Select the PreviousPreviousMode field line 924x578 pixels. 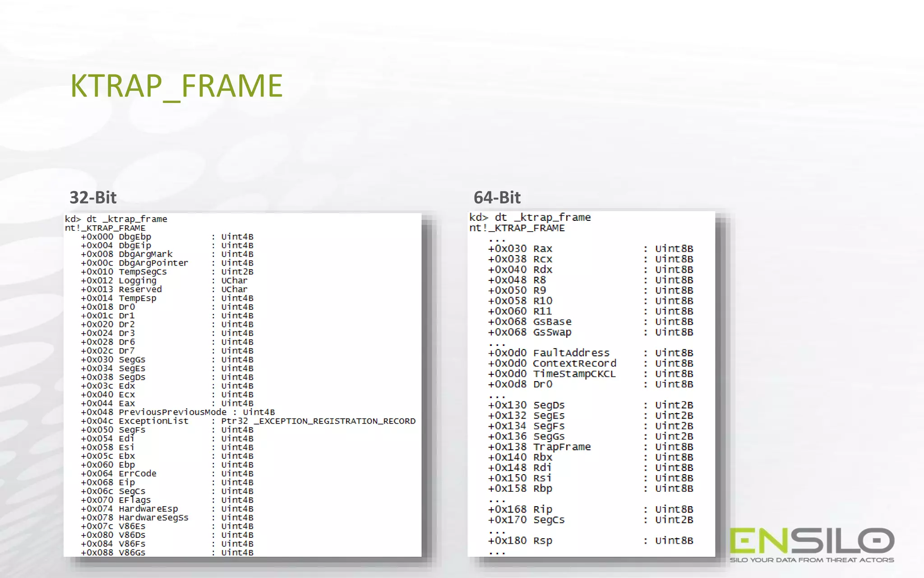(x=178, y=412)
